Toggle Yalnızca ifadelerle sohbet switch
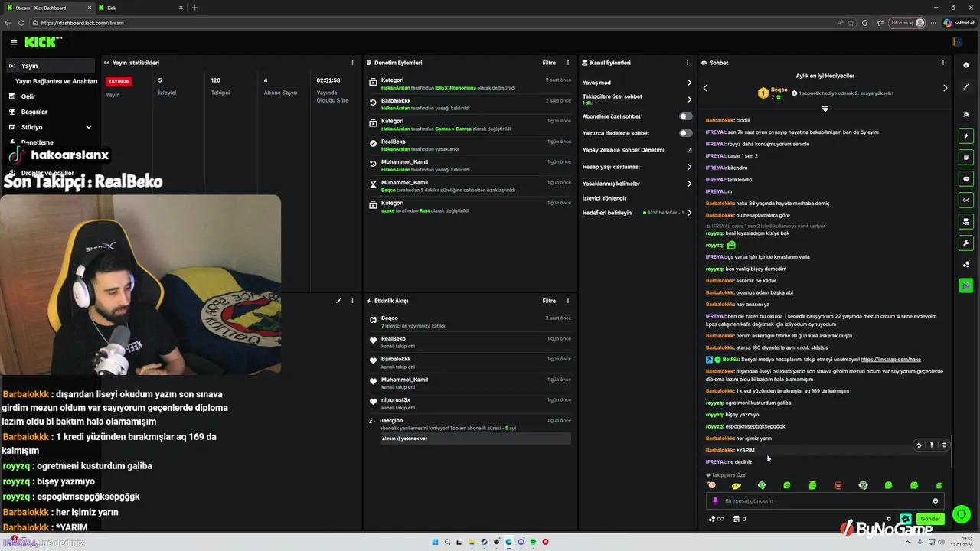The width and height of the screenshot is (980, 551). pos(686,133)
